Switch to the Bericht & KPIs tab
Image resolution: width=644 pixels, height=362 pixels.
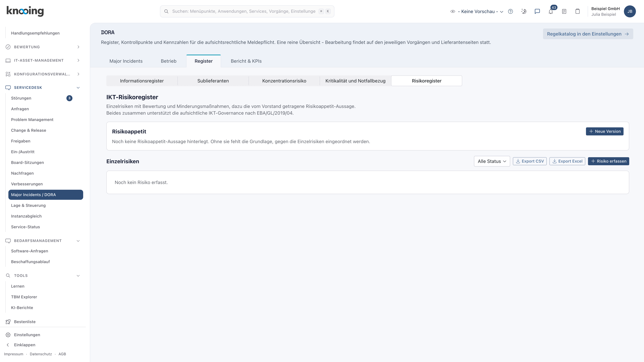tap(246, 61)
